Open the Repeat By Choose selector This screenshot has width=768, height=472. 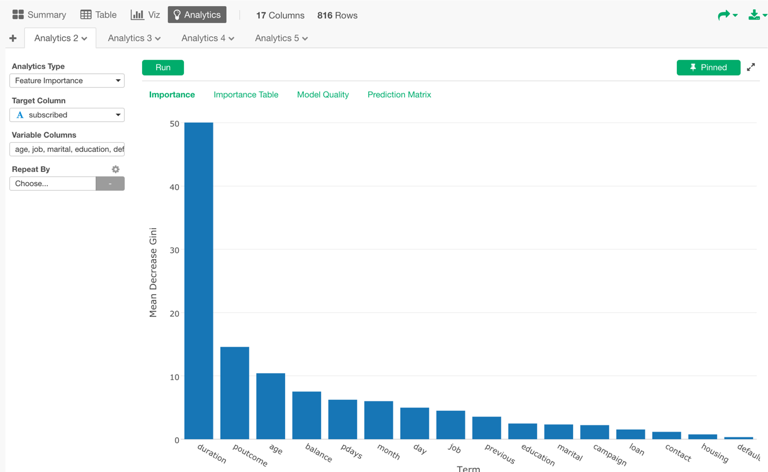53,184
